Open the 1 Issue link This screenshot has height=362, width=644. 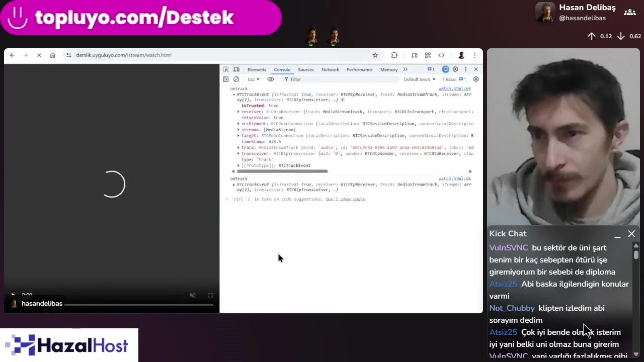pos(454,79)
